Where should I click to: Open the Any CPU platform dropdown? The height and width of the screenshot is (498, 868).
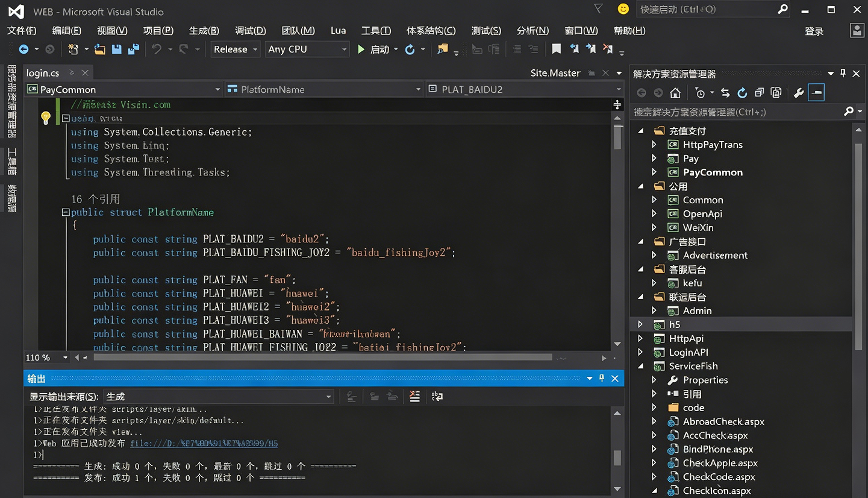coord(307,49)
